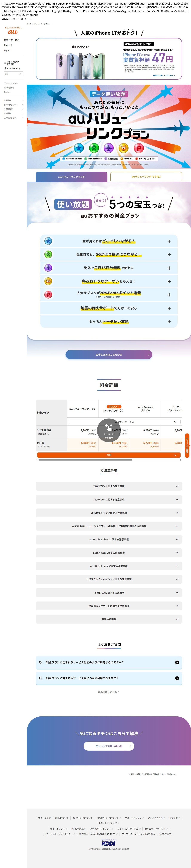Select the auバリューリンクプラン tab

71,177
